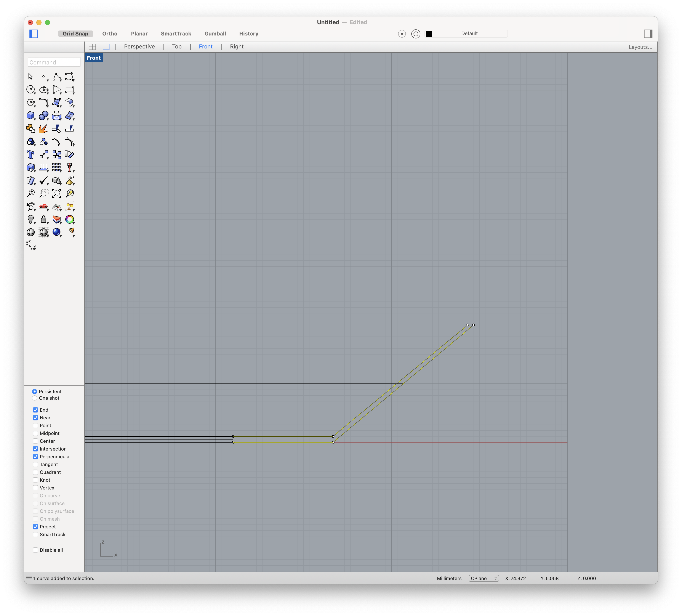Pick the Polygon tool
This screenshot has height=616, width=682.
click(x=30, y=103)
